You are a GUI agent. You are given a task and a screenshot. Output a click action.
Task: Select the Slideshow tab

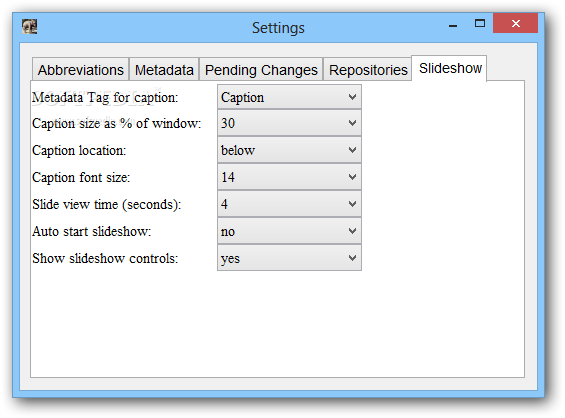click(x=450, y=68)
